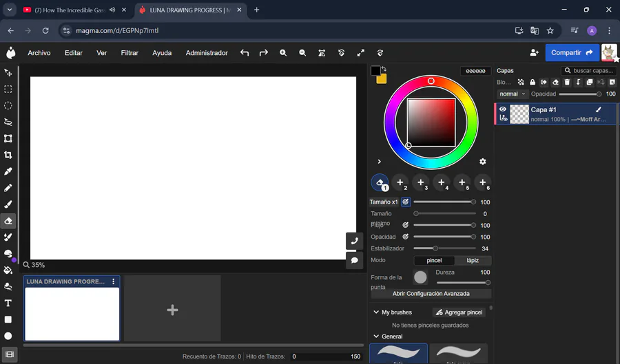The width and height of the screenshot is (620, 364).
Task: Select active eraser brush slot 1
Action: 380,182
